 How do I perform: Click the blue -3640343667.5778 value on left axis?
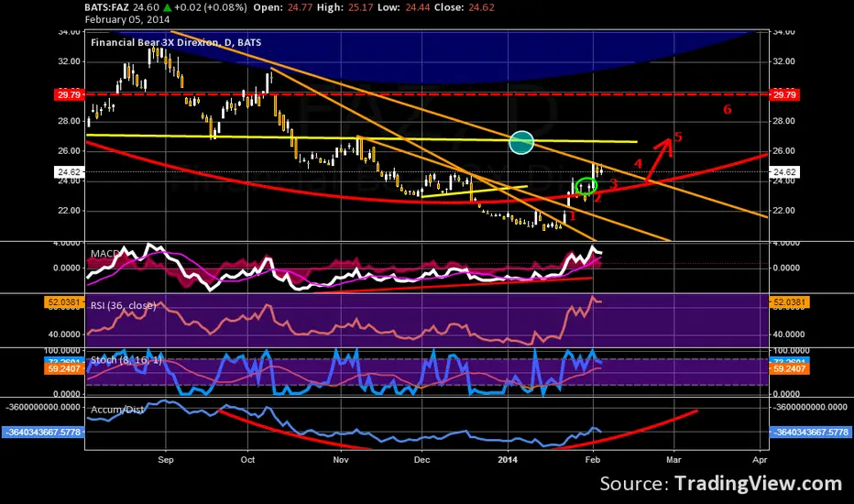43,433
